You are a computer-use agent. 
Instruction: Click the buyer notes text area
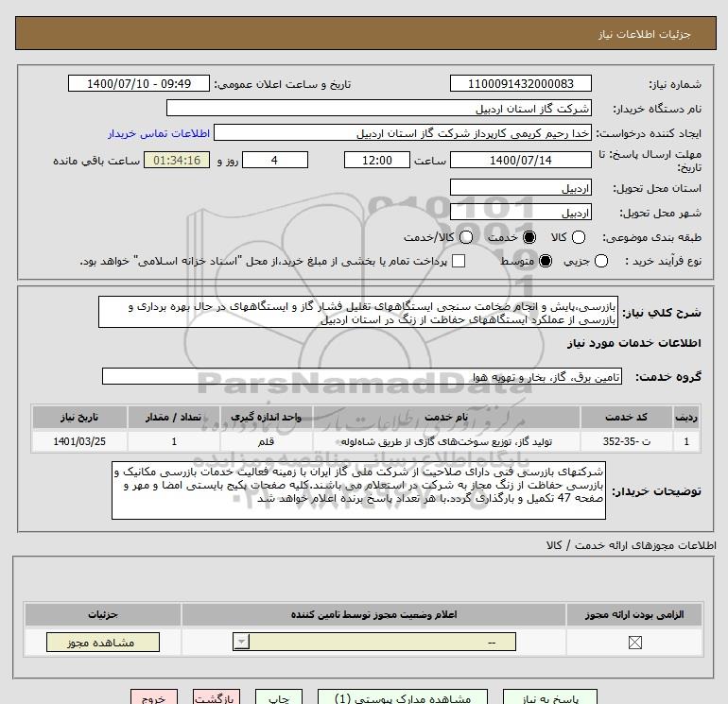pos(358,490)
